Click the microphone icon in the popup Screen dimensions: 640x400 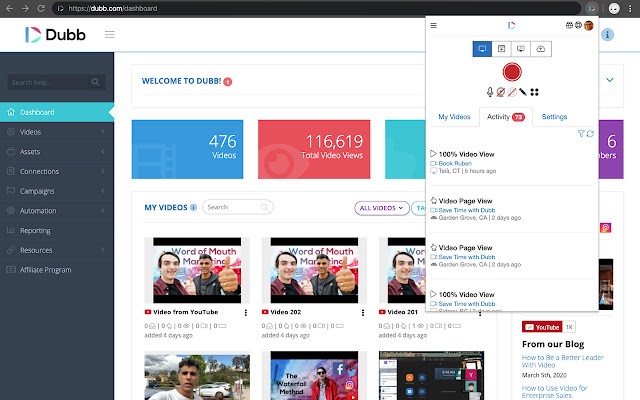point(490,92)
